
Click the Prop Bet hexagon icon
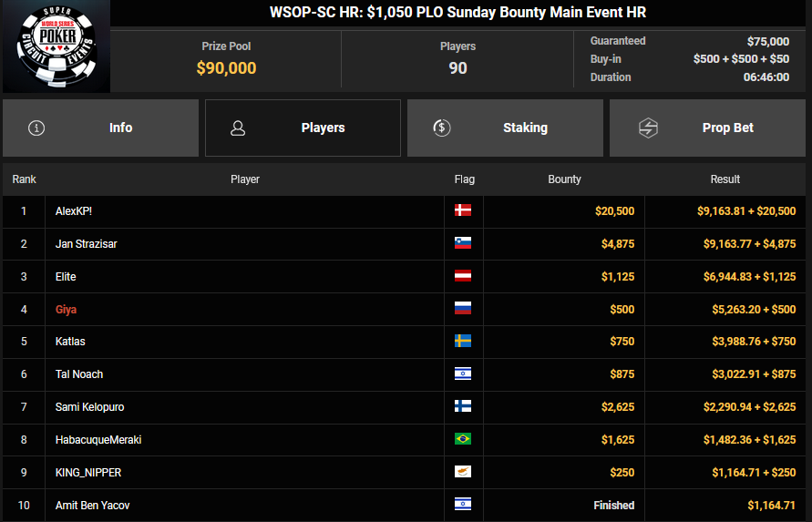point(647,128)
